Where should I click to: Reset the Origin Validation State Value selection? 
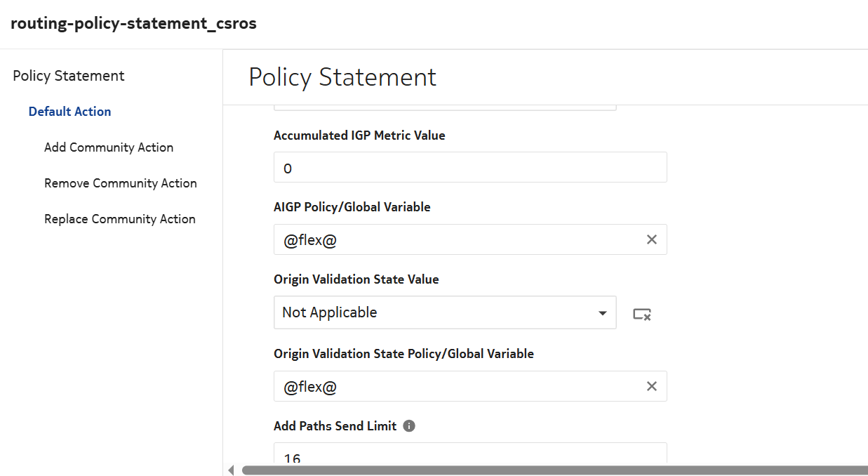click(641, 315)
